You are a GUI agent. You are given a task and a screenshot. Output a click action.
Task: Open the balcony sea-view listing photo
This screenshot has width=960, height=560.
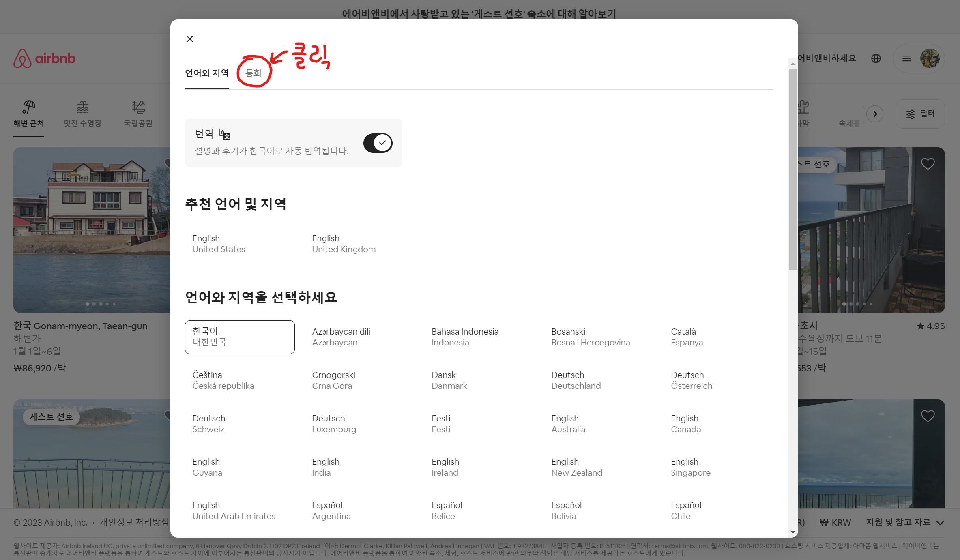[872, 230]
